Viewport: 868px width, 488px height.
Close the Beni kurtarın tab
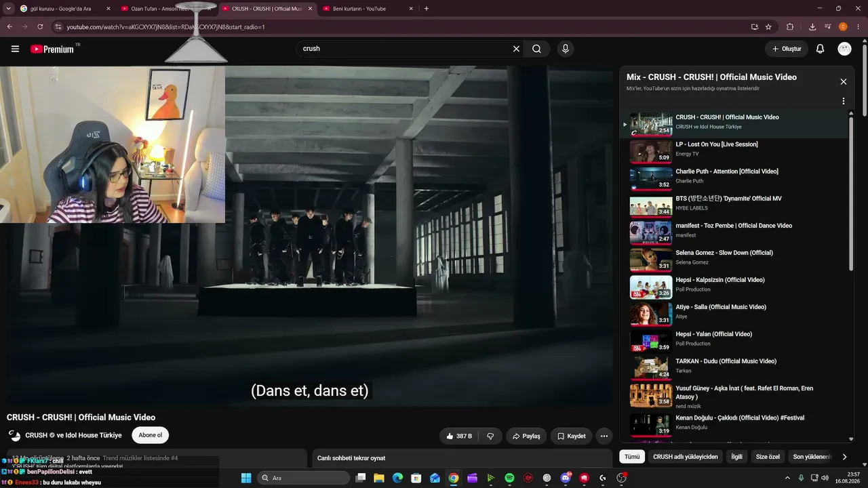coord(411,9)
